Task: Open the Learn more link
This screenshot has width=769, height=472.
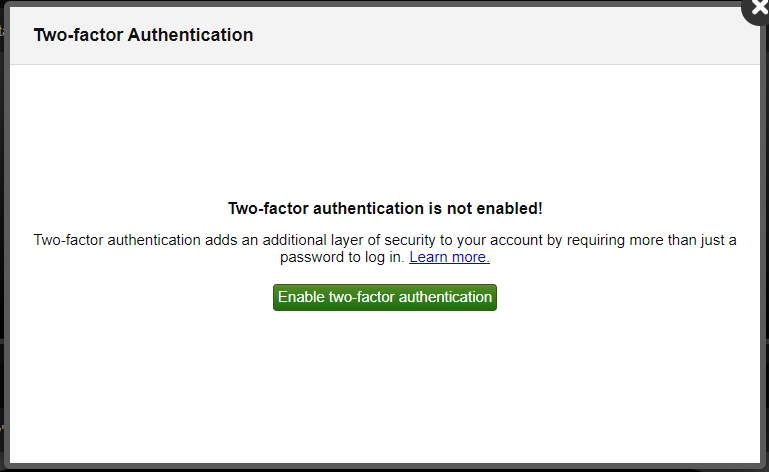Action: tap(449, 257)
